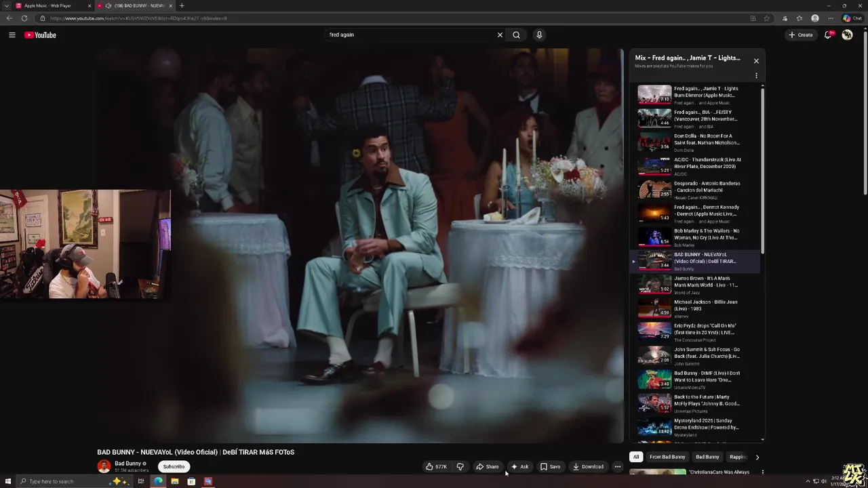Click the taskbar search box
868x488 pixels.
point(73,481)
